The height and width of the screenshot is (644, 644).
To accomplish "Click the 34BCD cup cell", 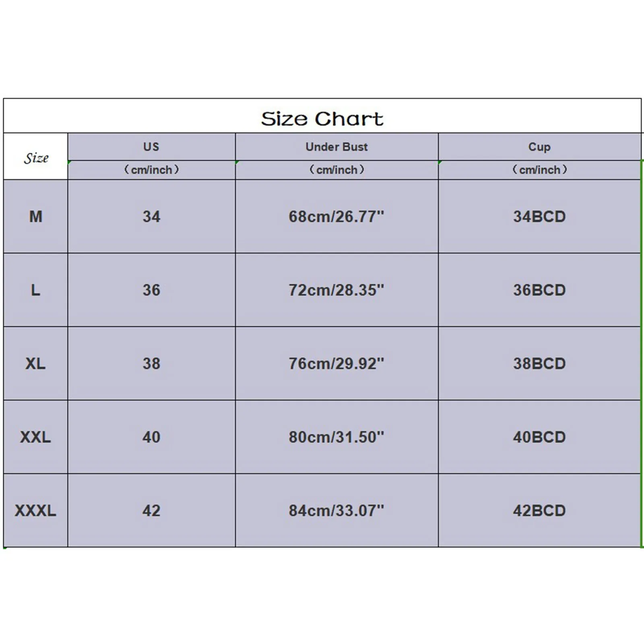I will [539, 217].
